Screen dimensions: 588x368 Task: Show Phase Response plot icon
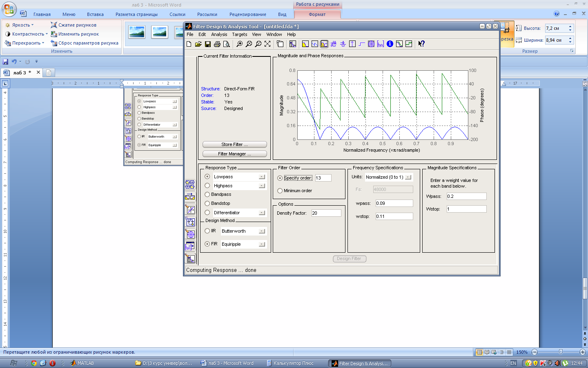pyautogui.click(x=315, y=44)
